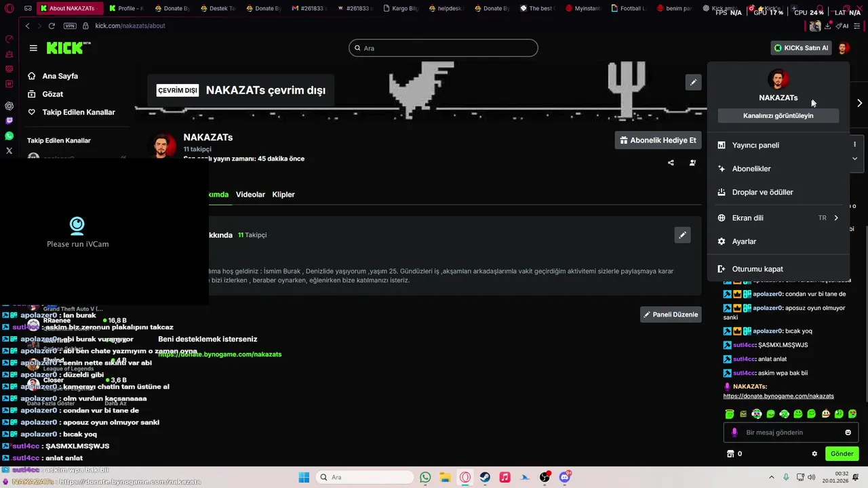Image resolution: width=868 pixels, height=488 pixels.
Task: Click Oturumu kapat to log out
Action: (x=778, y=269)
